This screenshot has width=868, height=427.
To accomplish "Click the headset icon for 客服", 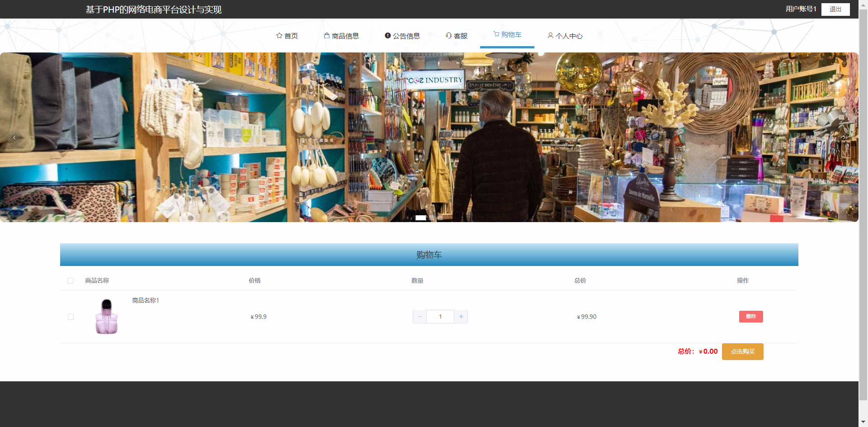I will tap(448, 36).
